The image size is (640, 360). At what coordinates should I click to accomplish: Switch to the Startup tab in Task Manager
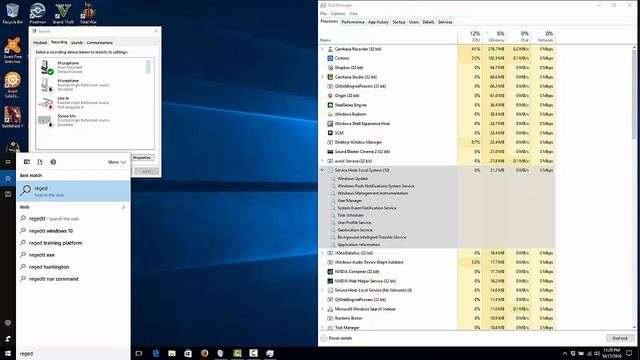[399, 22]
